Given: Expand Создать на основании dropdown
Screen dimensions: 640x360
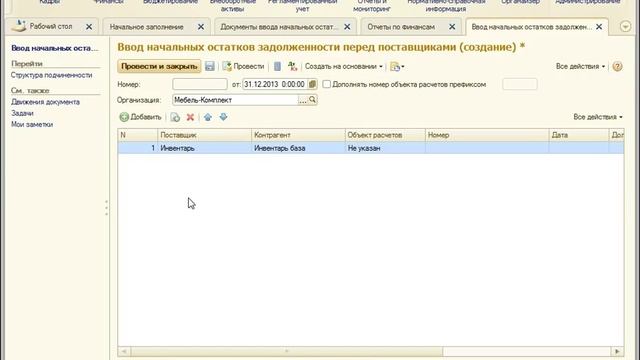Looking at the screenshot, I should tap(344, 66).
